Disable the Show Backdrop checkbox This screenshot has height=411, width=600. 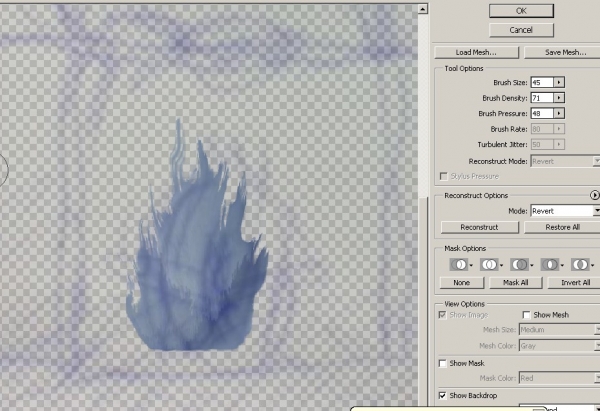point(443,395)
